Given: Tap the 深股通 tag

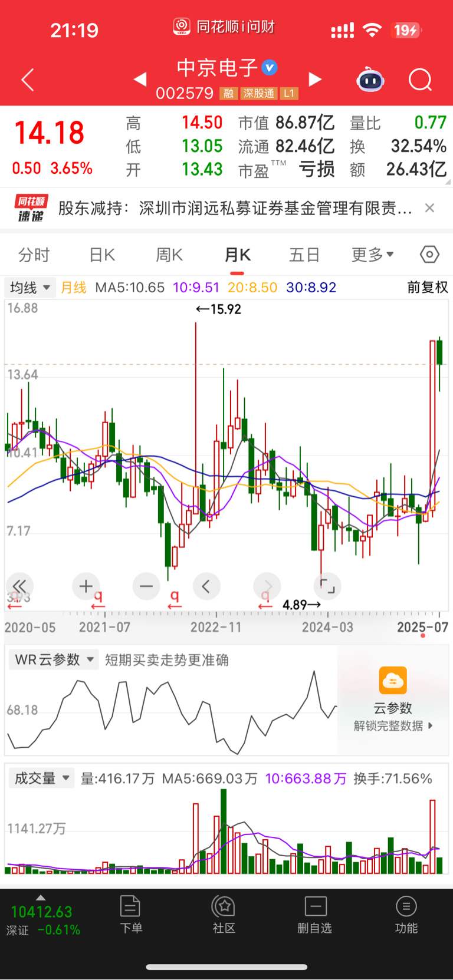Looking at the screenshot, I should point(259,93).
